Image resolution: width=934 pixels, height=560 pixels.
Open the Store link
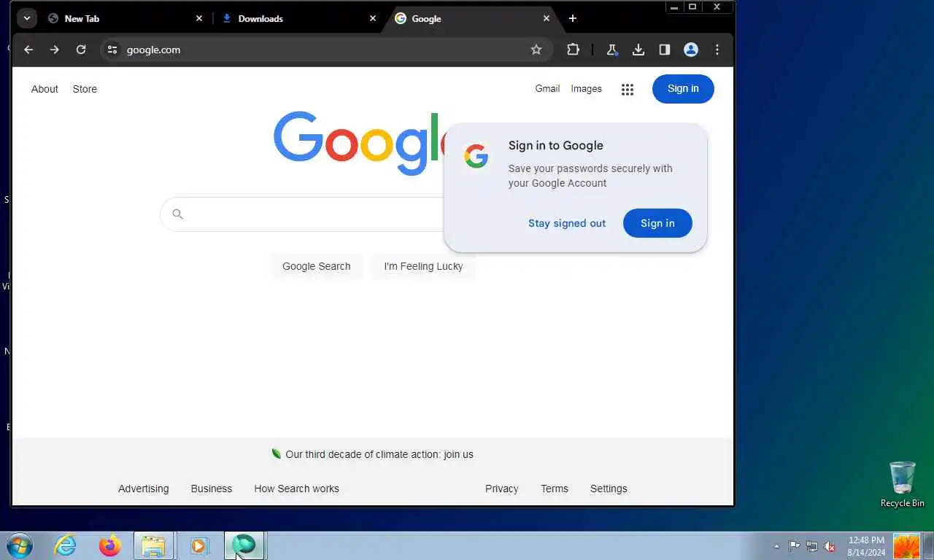point(85,89)
